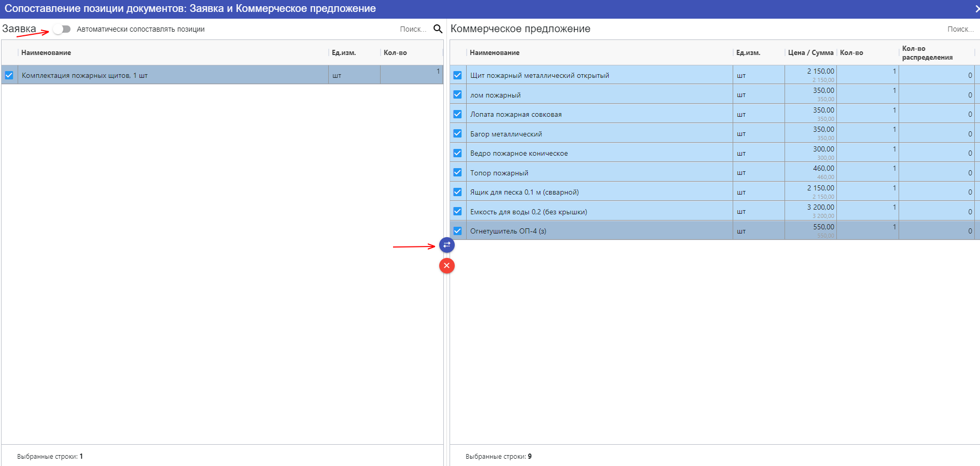This screenshot has width=980, height=466.
Task: Uncheck the Комплектация пожарных щитов row checkbox
Action: pyautogui.click(x=9, y=75)
